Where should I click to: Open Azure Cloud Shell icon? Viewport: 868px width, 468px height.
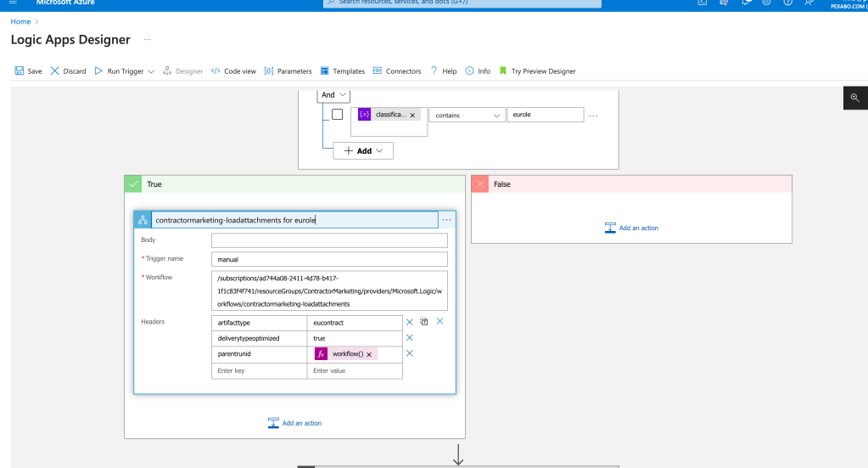(x=703, y=3)
